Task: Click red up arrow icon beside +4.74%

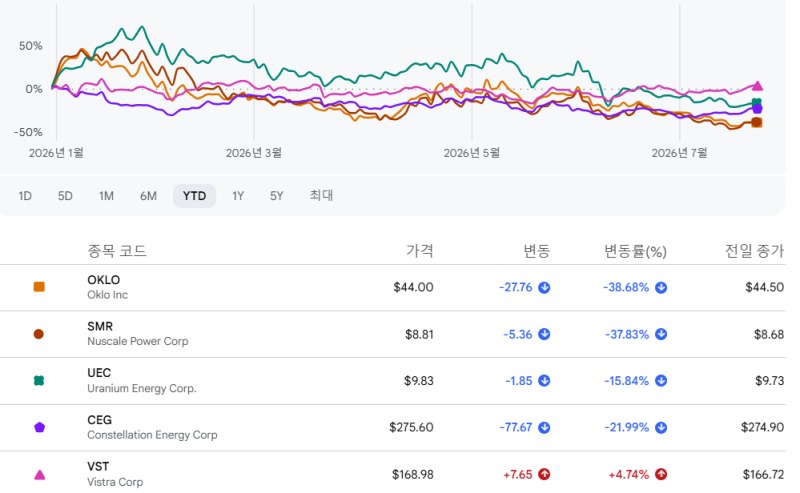Action: [661, 475]
